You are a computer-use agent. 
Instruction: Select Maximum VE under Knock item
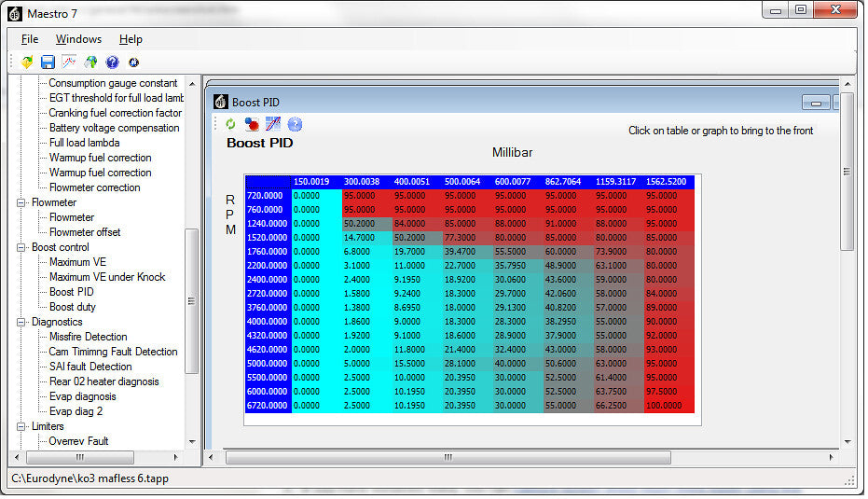pos(107,277)
